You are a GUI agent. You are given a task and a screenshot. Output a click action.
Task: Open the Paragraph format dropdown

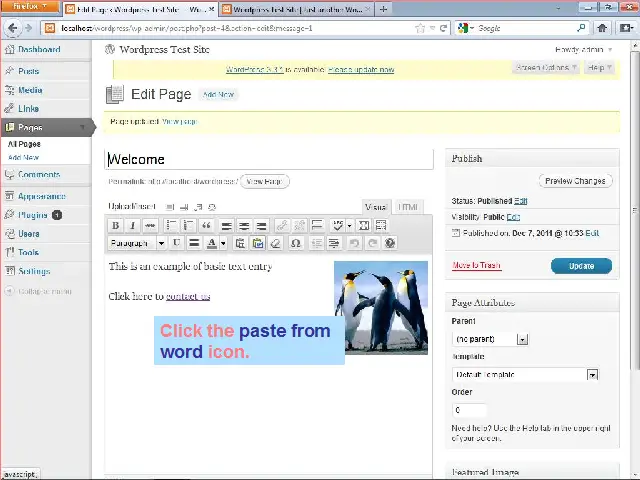[x=138, y=243]
